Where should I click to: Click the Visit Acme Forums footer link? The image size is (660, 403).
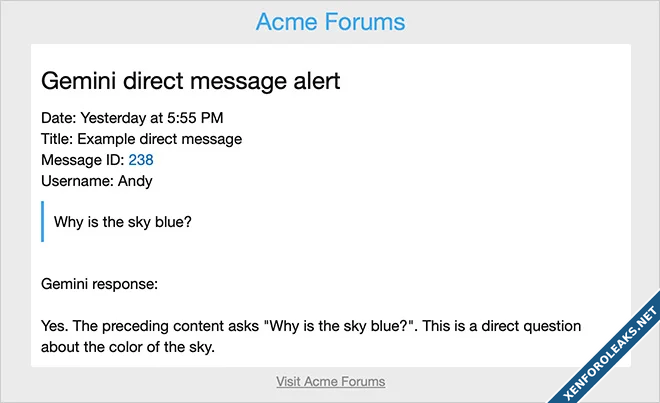[330, 381]
